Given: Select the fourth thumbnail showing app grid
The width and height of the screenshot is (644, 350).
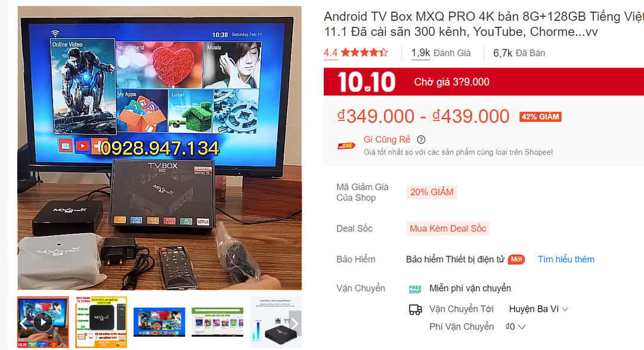Looking at the screenshot, I should tap(217, 322).
